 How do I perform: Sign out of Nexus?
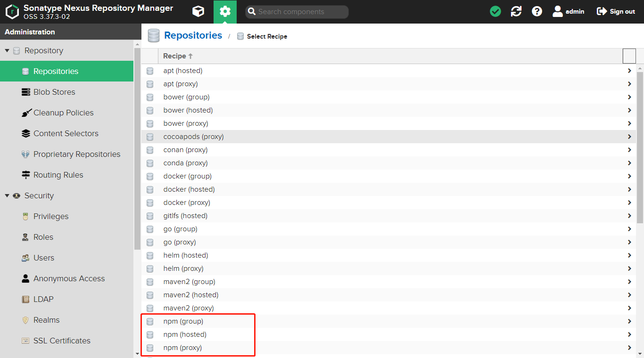point(616,12)
